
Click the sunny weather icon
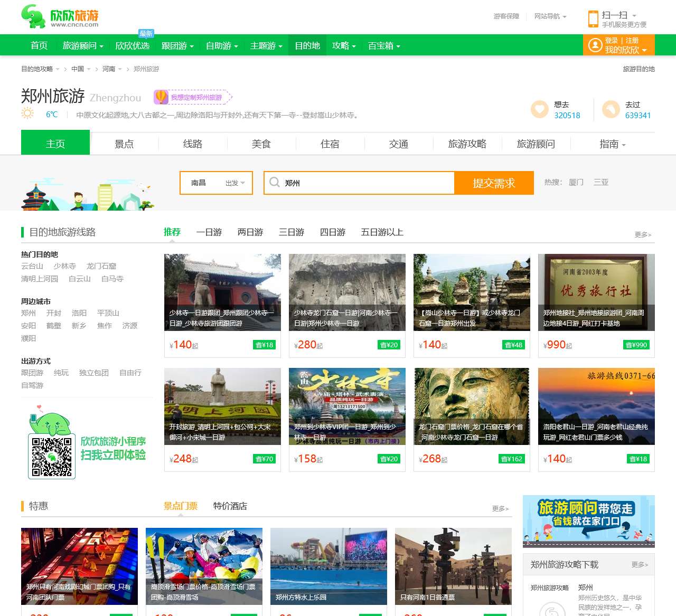27,113
